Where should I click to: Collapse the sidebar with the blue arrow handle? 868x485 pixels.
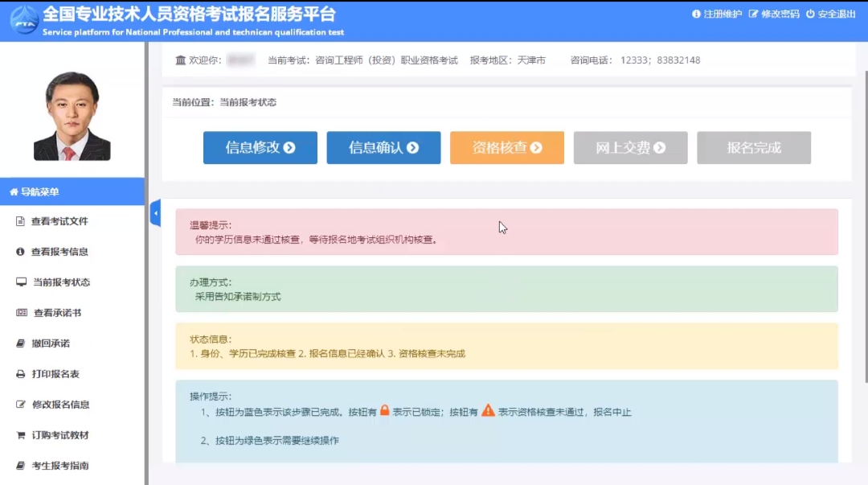click(x=155, y=213)
